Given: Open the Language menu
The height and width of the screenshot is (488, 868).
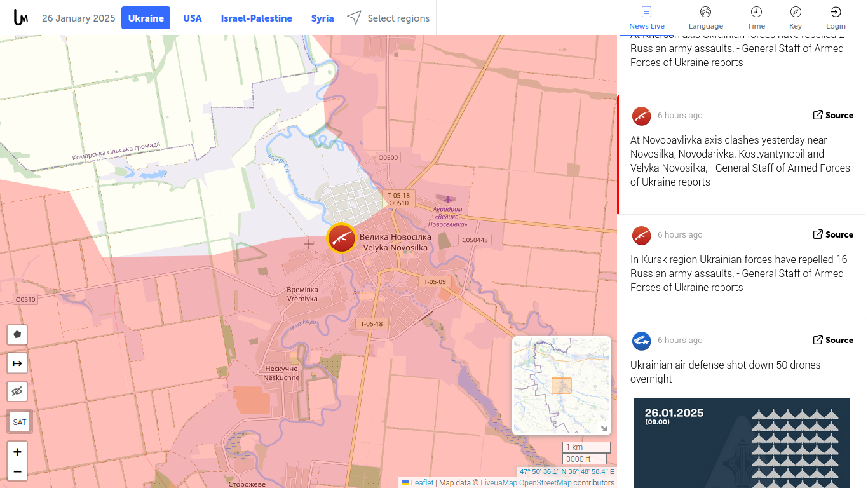Looking at the screenshot, I should click(x=706, y=18).
